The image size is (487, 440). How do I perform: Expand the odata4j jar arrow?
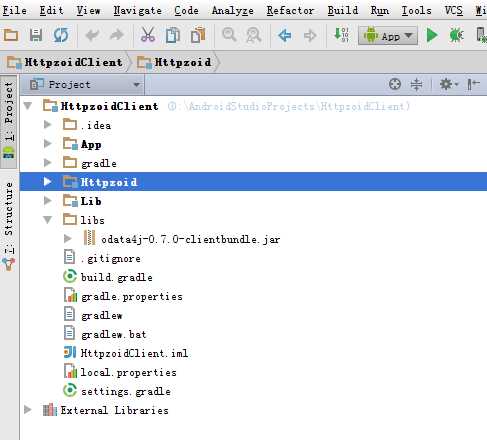(x=68, y=239)
